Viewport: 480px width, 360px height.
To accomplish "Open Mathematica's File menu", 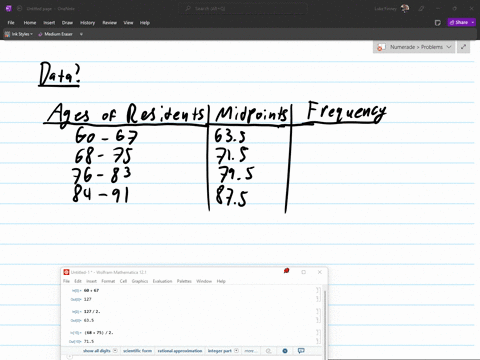I will coord(66,281).
